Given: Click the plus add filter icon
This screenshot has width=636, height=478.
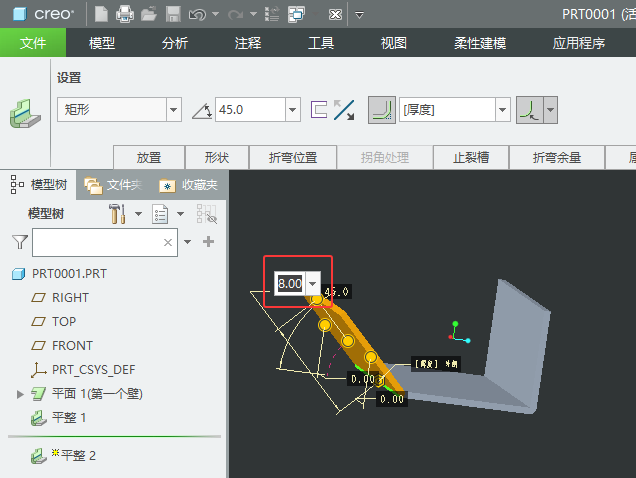Looking at the screenshot, I should pos(208,242).
